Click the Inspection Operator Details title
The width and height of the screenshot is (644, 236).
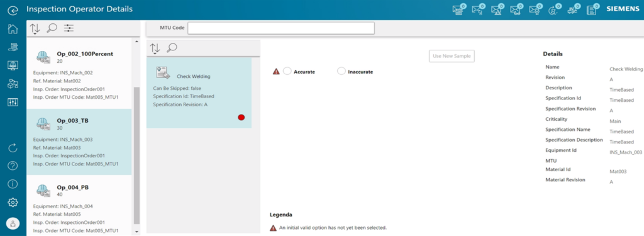point(80,9)
